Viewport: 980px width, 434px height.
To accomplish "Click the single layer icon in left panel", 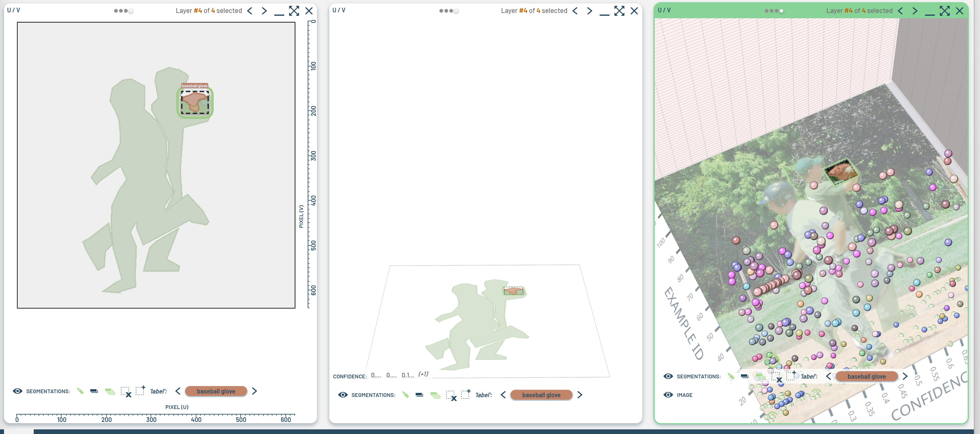I will [94, 391].
